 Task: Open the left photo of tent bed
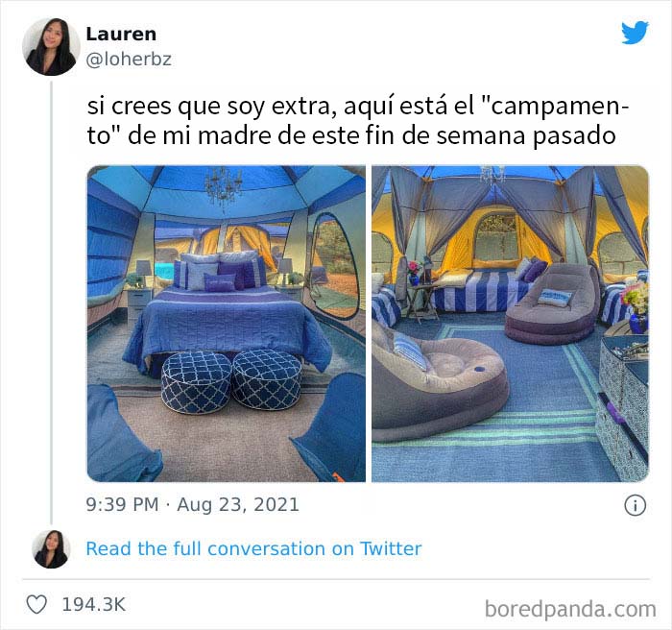227,324
